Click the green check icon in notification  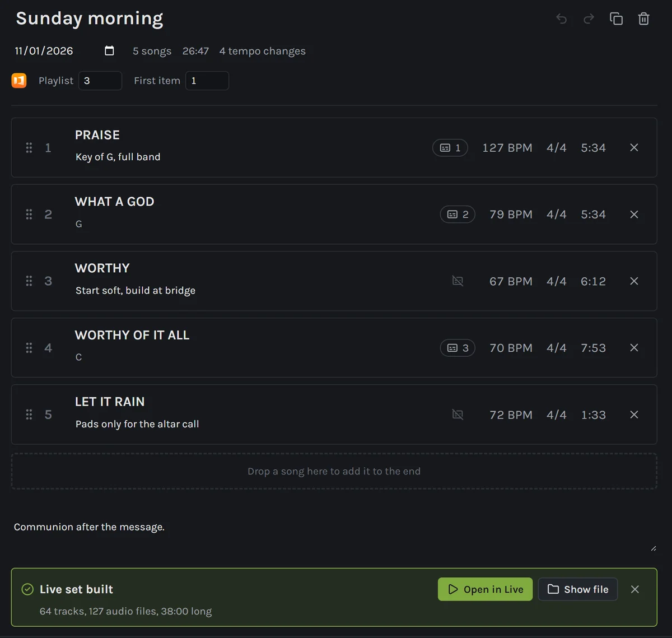pos(27,589)
